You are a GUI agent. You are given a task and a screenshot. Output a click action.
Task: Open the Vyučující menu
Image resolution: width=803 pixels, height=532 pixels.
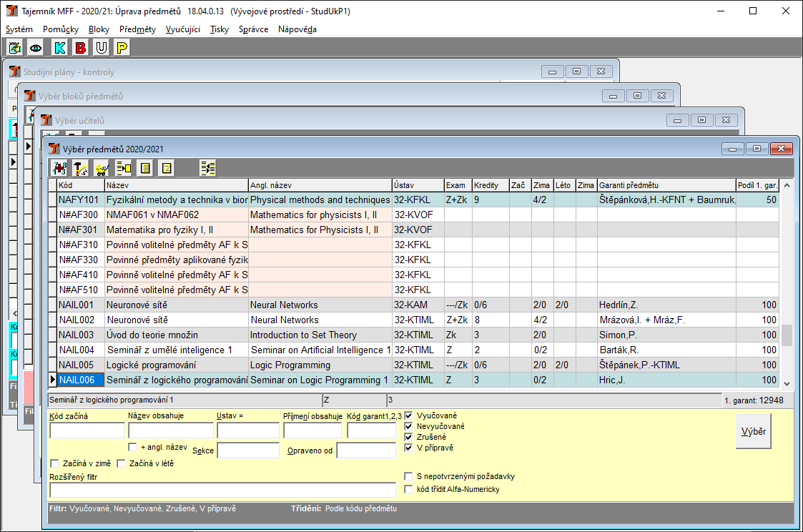coord(182,29)
